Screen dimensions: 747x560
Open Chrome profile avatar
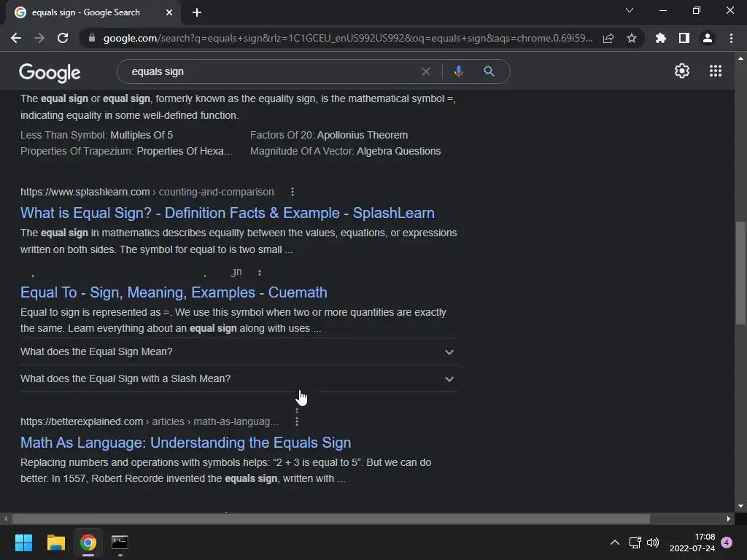coord(708,38)
